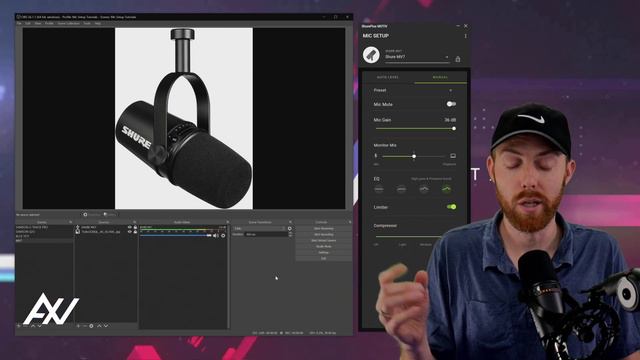Open the scene transition type dropdown
The image size is (640, 360).
pyautogui.click(x=259, y=229)
